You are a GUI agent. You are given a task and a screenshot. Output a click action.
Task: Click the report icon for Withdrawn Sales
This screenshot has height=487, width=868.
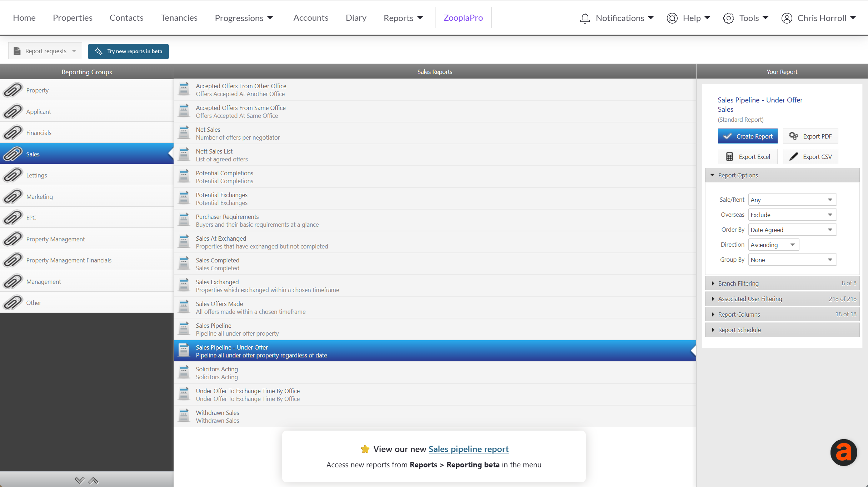click(x=184, y=416)
